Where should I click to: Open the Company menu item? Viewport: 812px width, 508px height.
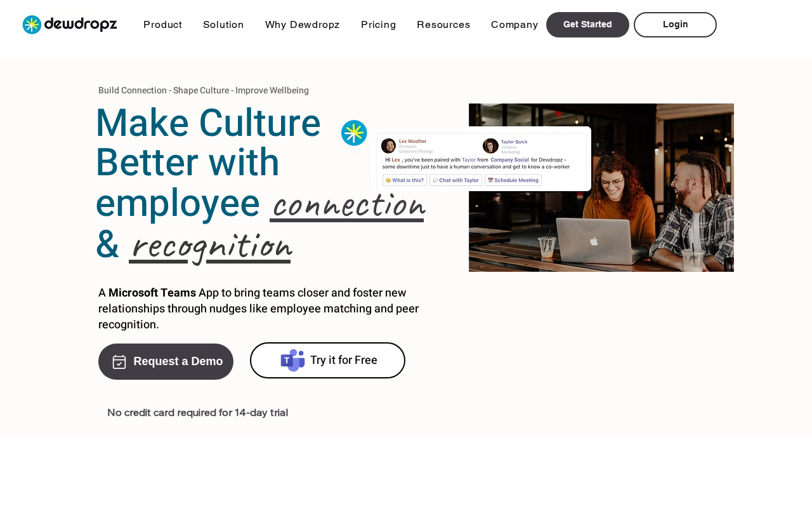point(514,25)
